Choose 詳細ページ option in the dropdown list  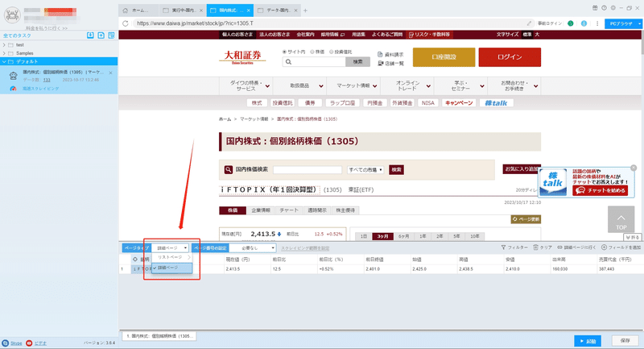pos(171,268)
